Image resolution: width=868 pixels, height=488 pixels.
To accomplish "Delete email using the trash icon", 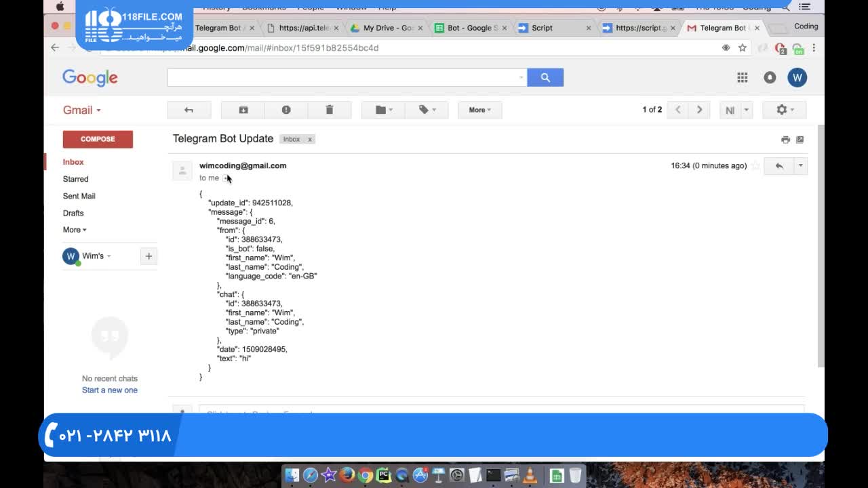I will pos(330,110).
